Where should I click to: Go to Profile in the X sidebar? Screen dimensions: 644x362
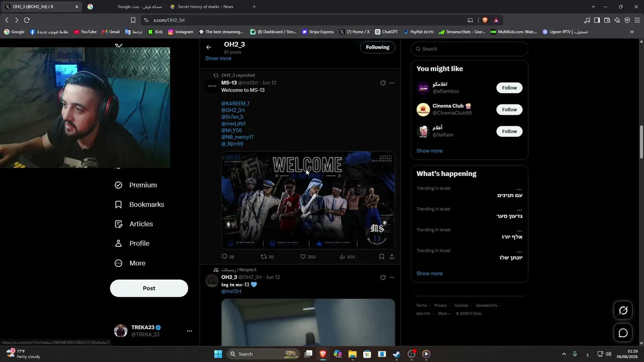(132, 243)
